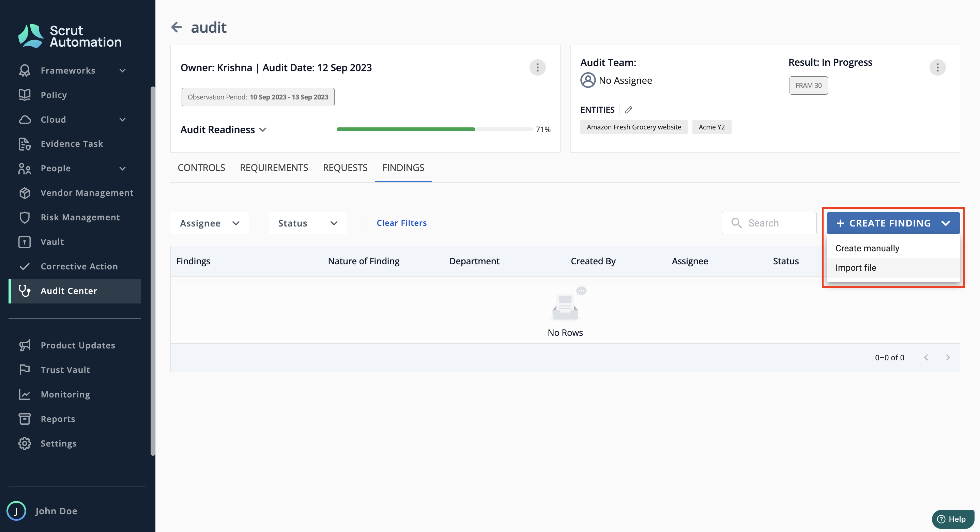The width and height of the screenshot is (980, 532).
Task: Expand the Frameworks menu chevron
Action: [123, 71]
